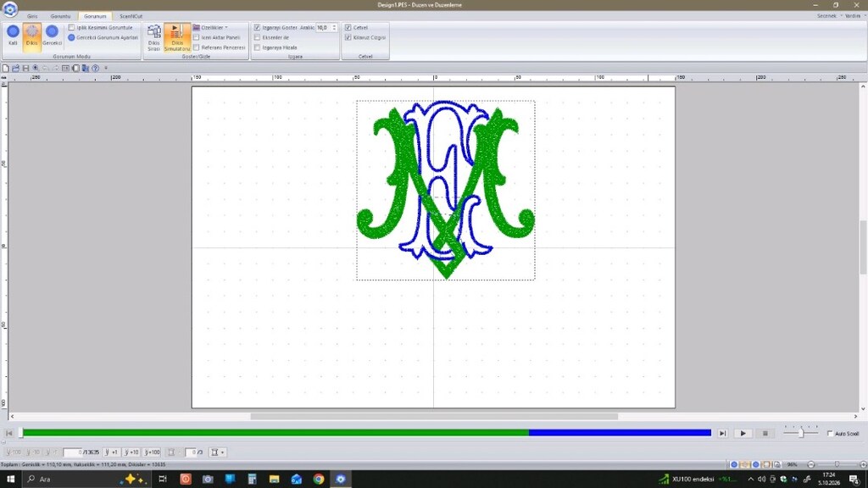Step forward ten stitches (+10)
868x488 pixels.
131,452
